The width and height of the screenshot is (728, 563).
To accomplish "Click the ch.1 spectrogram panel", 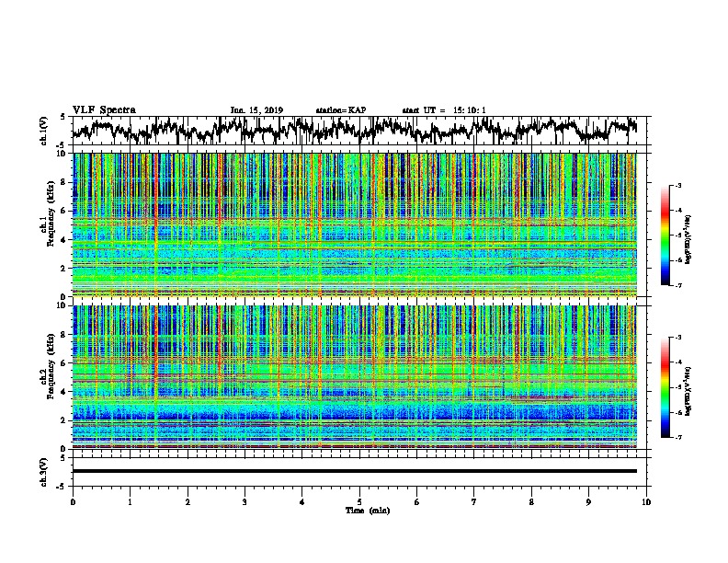I will point(355,224).
